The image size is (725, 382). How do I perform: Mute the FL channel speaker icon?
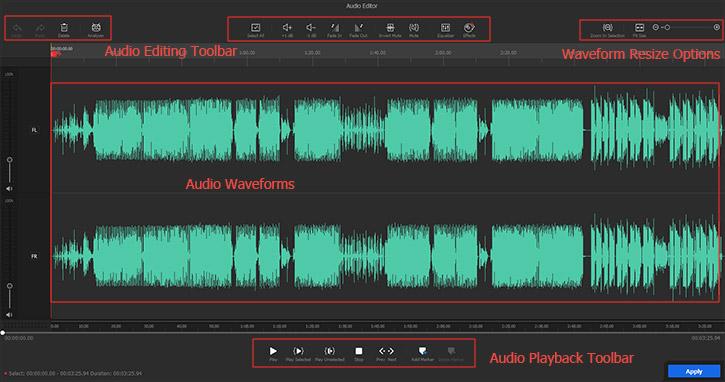(x=9, y=189)
